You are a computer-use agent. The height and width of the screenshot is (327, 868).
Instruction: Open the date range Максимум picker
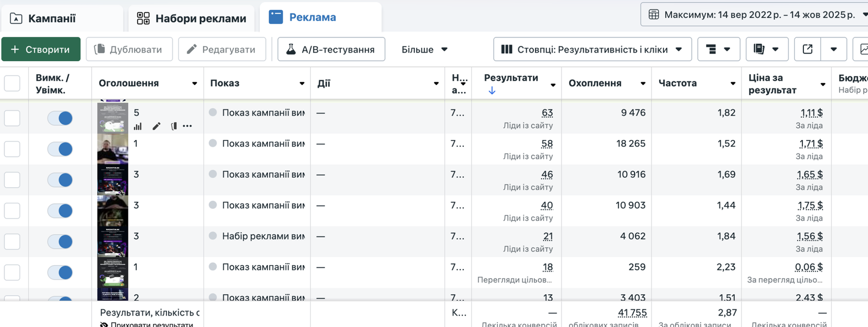tap(754, 15)
